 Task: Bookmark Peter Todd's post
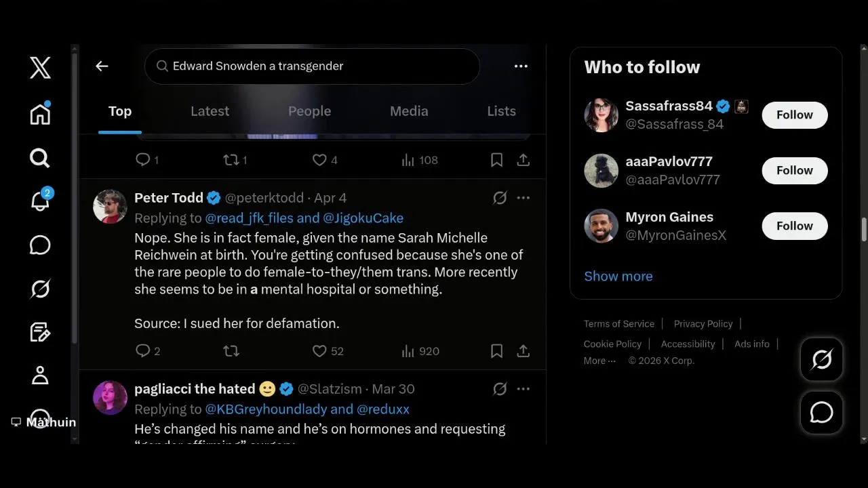(496, 351)
